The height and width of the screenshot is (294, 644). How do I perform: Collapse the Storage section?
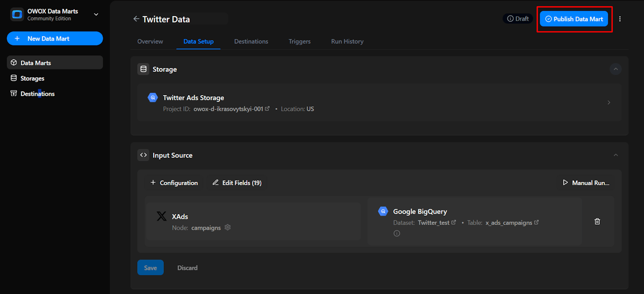point(615,69)
